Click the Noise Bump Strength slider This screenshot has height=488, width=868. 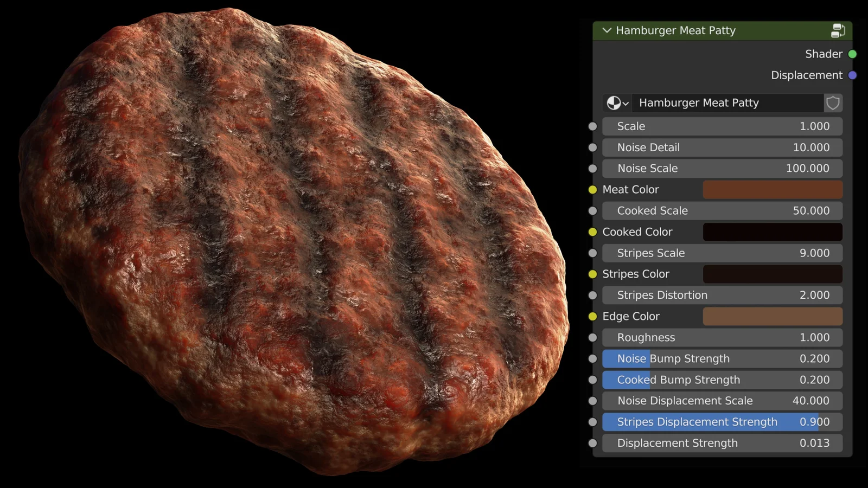[x=722, y=359]
